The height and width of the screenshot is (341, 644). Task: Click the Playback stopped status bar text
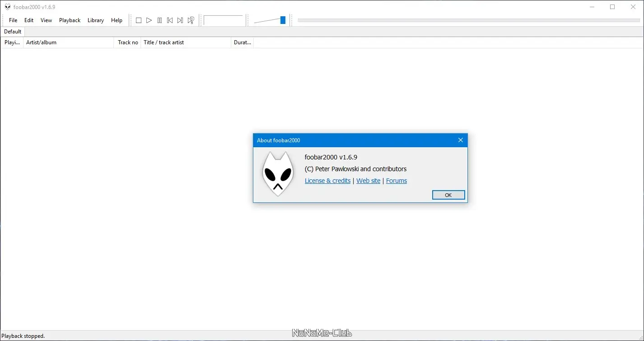[x=23, y=336]
